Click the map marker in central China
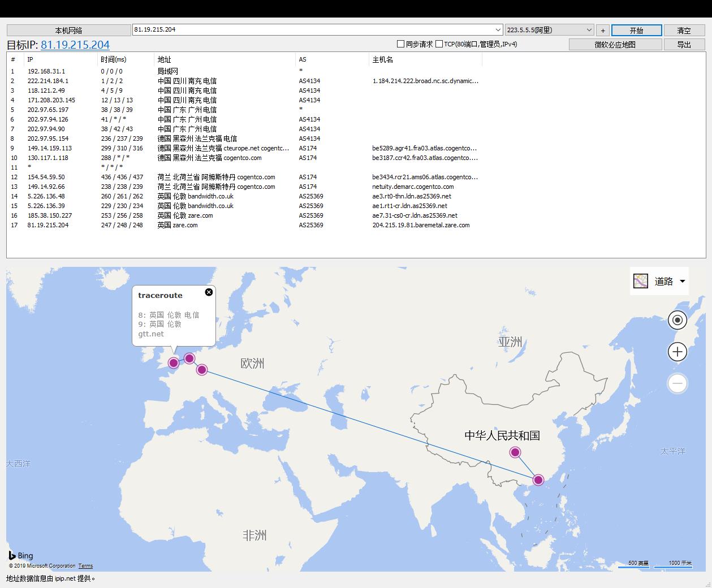This screenshot has height=588, width=712. tap(515, 452)
